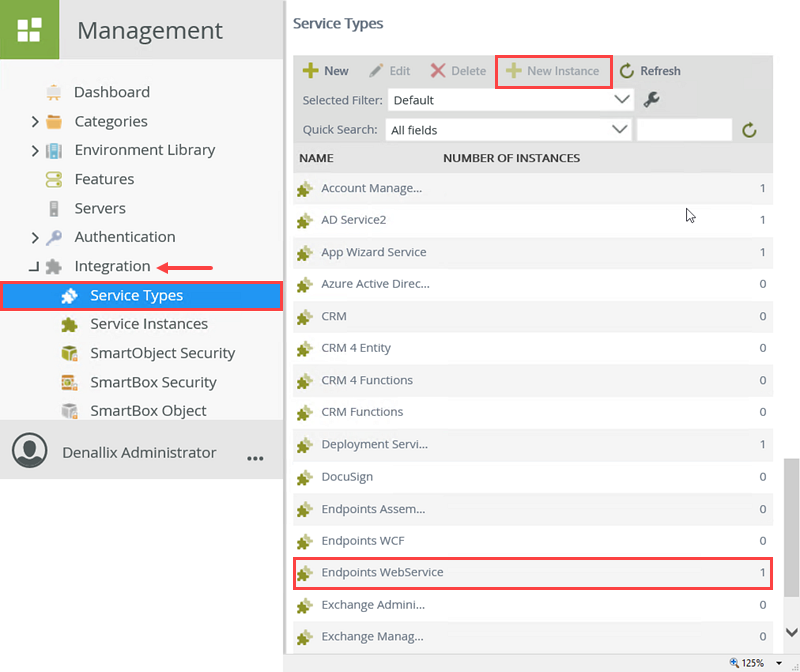Click the Servers label in sidebar
The height and width of the screenshot is (672, 800).
pos(100,209)
